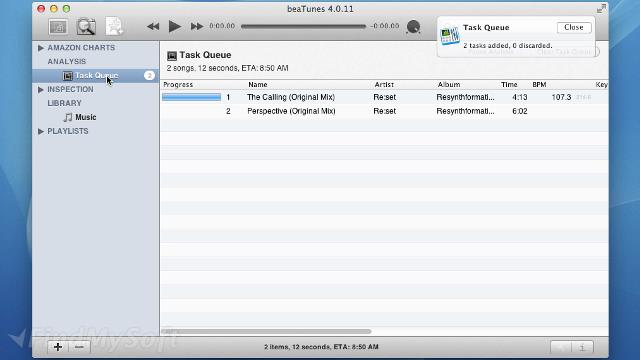This screenshot has height=360, width=640.
Task: Click the status bar ETA text
Action: pyautogui.click(x=321, y=347)
